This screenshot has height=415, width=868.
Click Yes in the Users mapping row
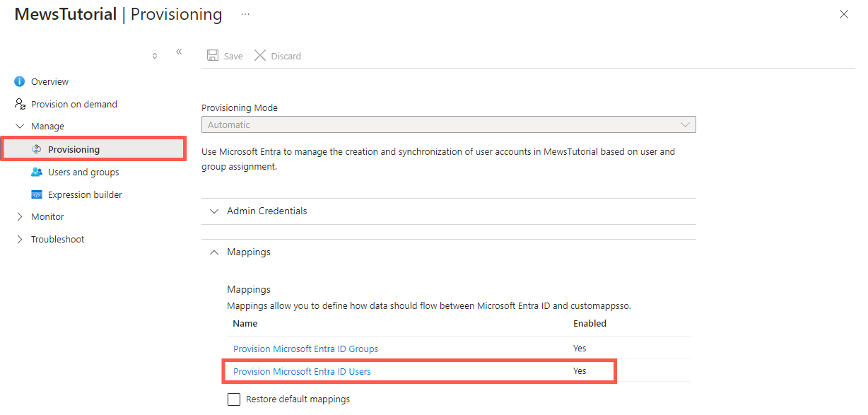[x=580, y=371]
